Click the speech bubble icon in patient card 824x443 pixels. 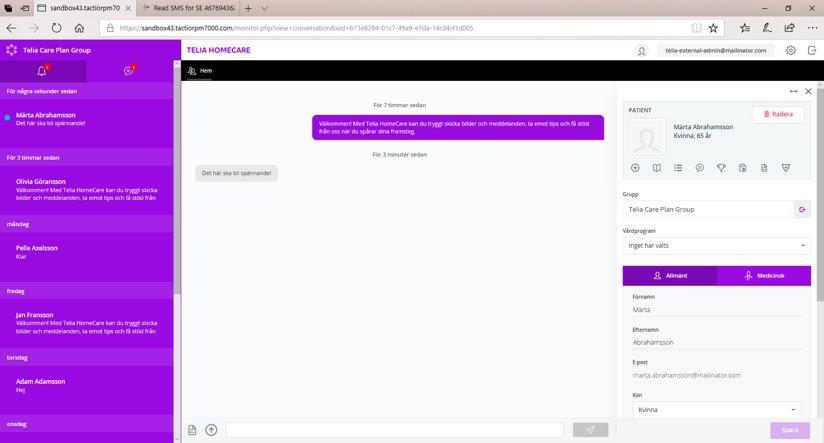pos(699,168)
